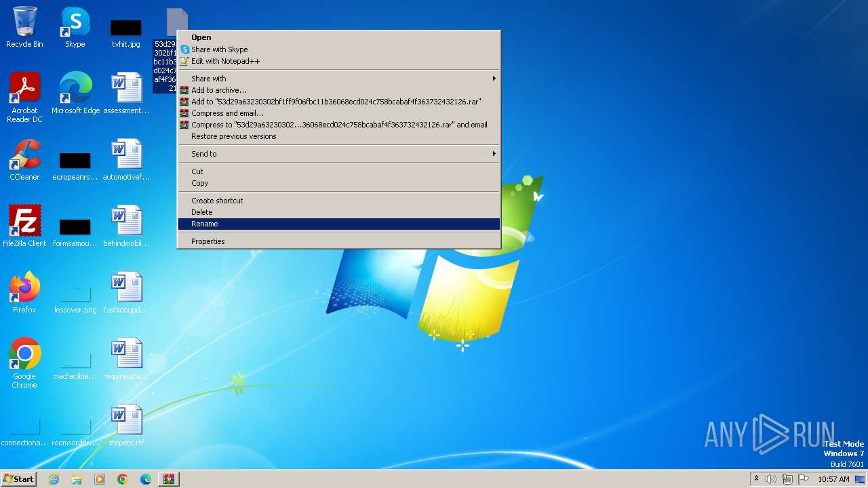Expand the Send to submenu

pos(339,153)
